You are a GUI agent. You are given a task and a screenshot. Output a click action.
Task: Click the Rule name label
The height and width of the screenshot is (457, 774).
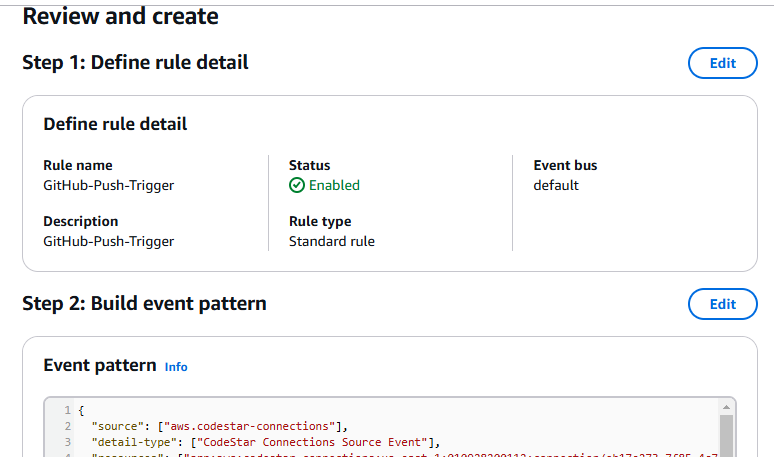[x=78, y=165]
